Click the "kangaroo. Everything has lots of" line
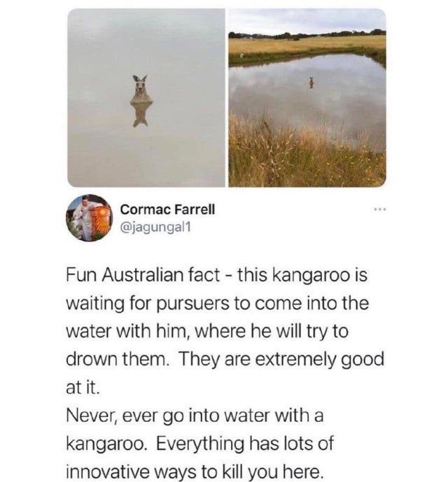The image size is (448, 482). click(x=199, y=444)
